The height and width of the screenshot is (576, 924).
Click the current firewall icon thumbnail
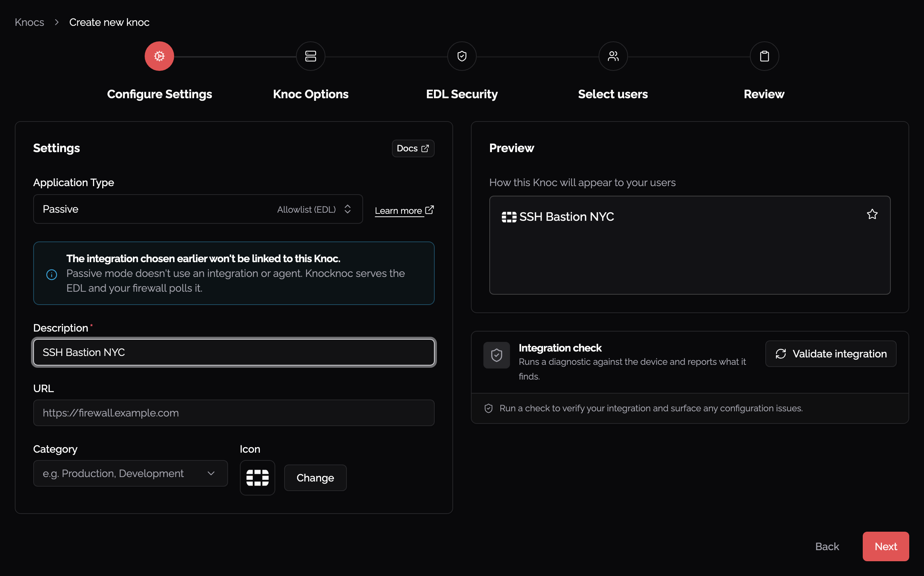pos(257,477)
